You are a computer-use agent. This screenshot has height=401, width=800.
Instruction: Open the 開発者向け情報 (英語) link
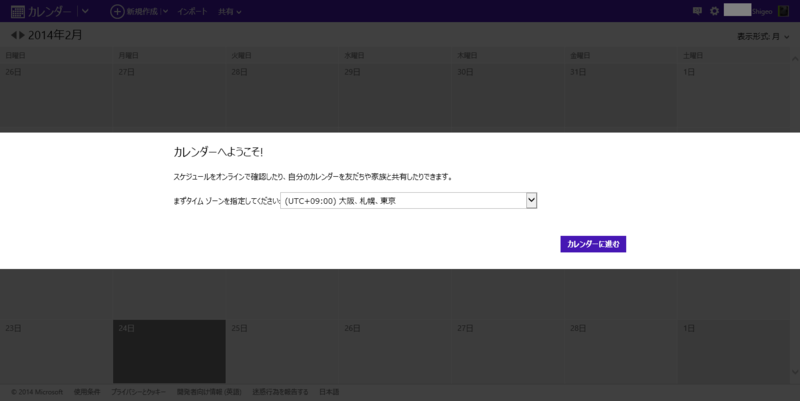(x=209, y=392)
